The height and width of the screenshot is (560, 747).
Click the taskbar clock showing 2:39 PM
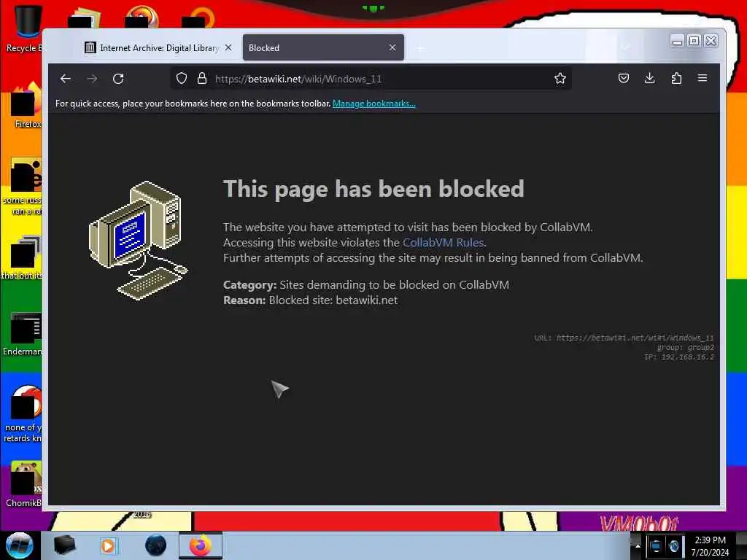pos(710,546)
